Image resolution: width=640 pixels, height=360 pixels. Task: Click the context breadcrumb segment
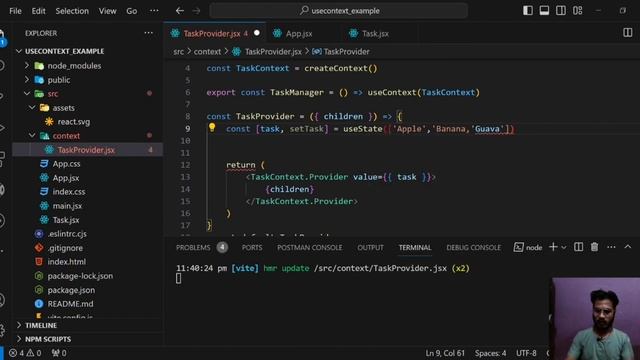pyautogui.click(x=207, y=52)
